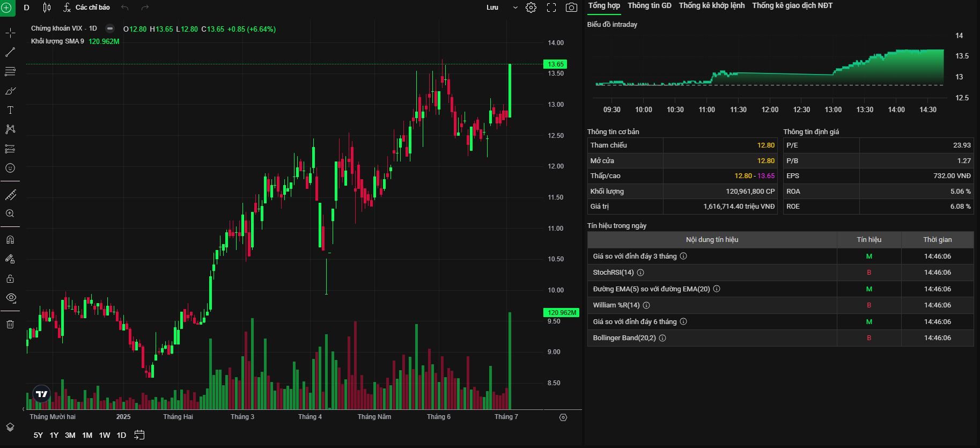Click the Khối lượng SMA 9 legend
This screenshot has height=448, width=980.
coord(57,41)
